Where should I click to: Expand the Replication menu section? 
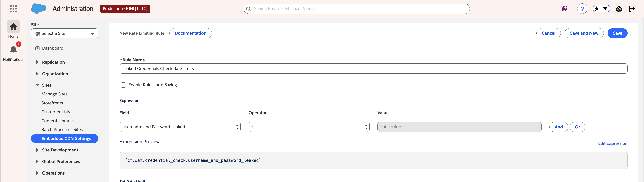coord(53,62)
